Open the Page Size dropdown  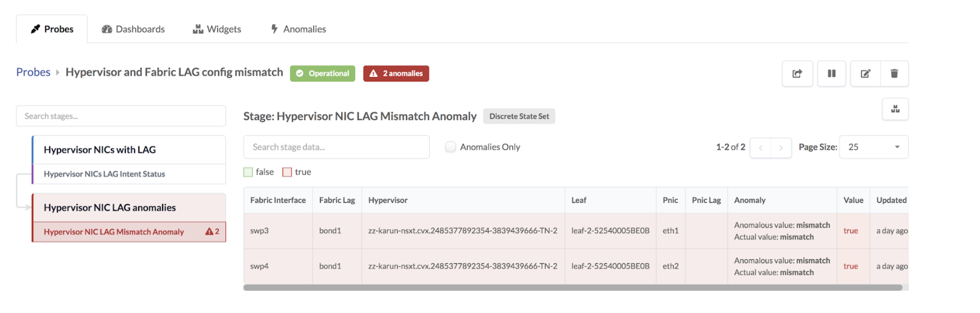pos(873,147)
